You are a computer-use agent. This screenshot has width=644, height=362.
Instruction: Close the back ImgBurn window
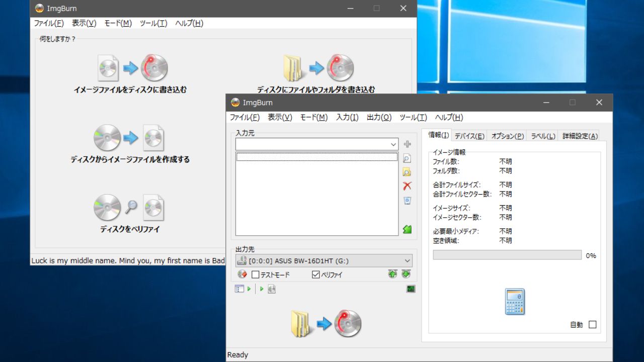[x=403, y=8]
